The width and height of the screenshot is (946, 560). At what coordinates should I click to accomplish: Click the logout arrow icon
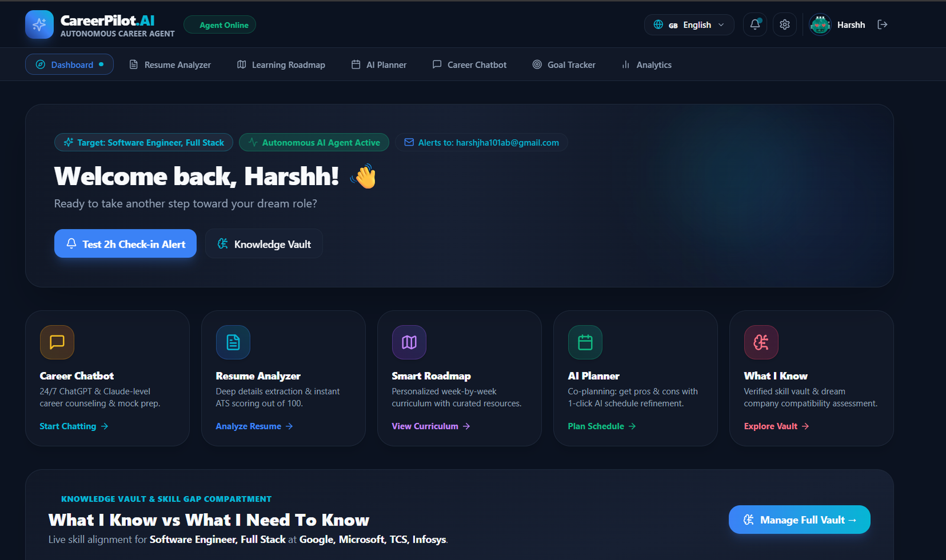[882, 24]
